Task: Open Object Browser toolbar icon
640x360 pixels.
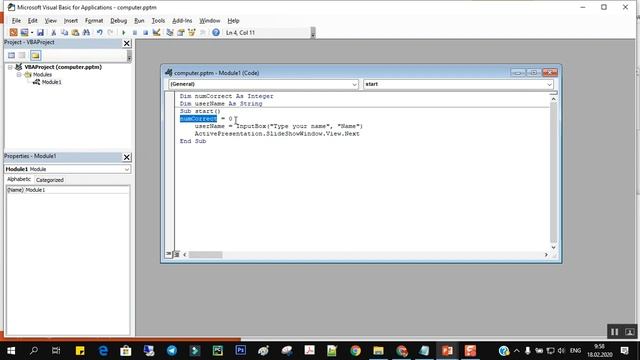Action: [191, 32]
